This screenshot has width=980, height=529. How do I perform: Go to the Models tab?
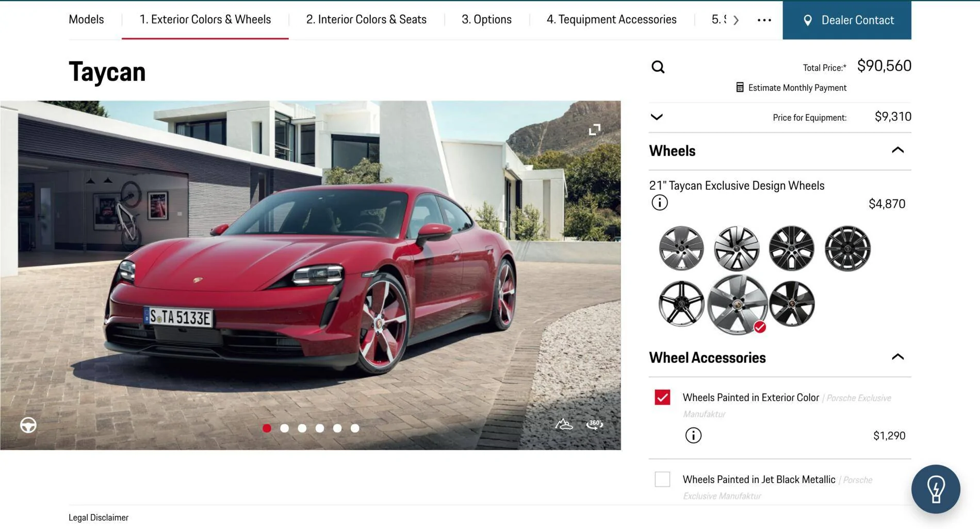click(86, 20)
